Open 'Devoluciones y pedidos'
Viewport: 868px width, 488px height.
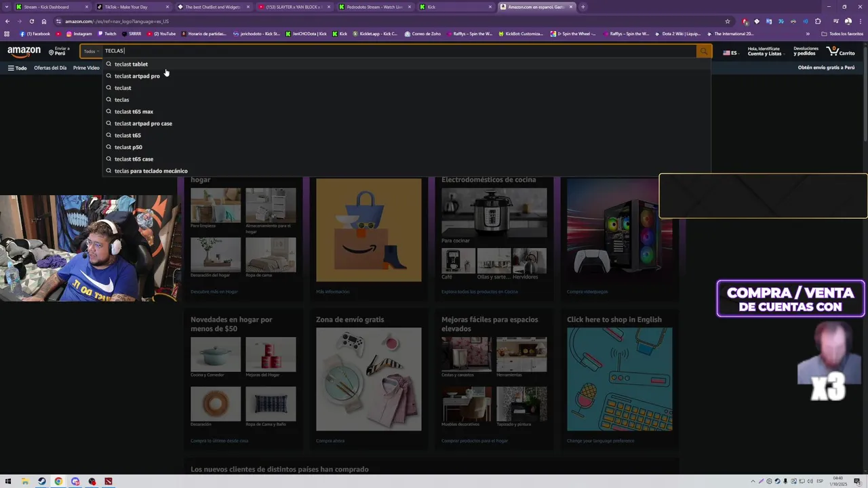(x=806, y=52)
